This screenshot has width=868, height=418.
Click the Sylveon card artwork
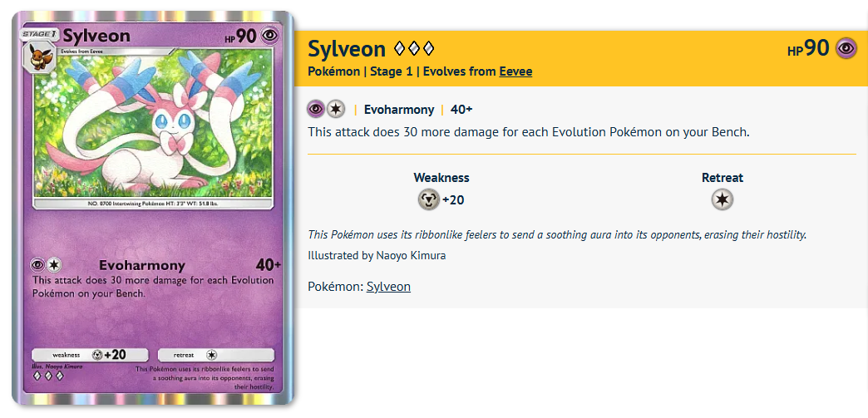point(153,126)
